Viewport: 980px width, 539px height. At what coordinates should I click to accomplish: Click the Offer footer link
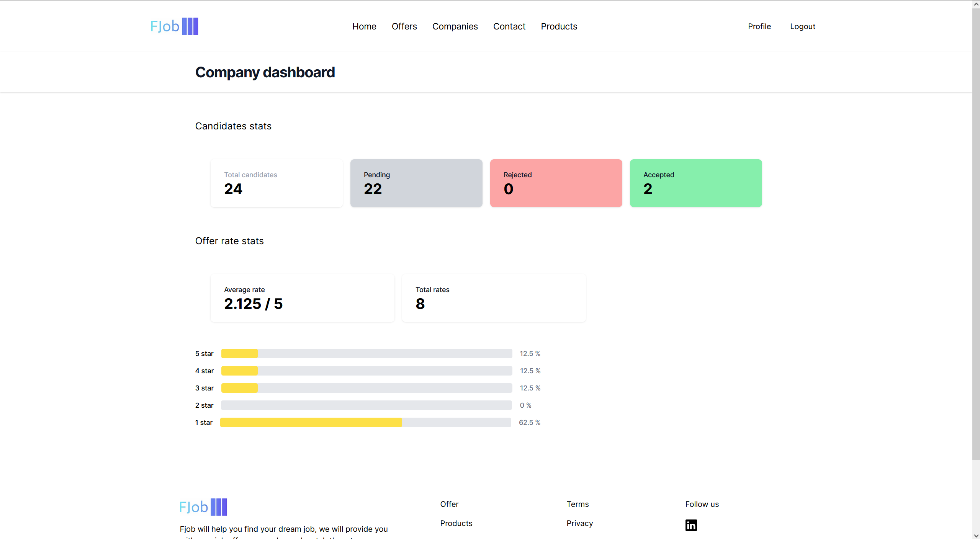(x=449, y=504)
